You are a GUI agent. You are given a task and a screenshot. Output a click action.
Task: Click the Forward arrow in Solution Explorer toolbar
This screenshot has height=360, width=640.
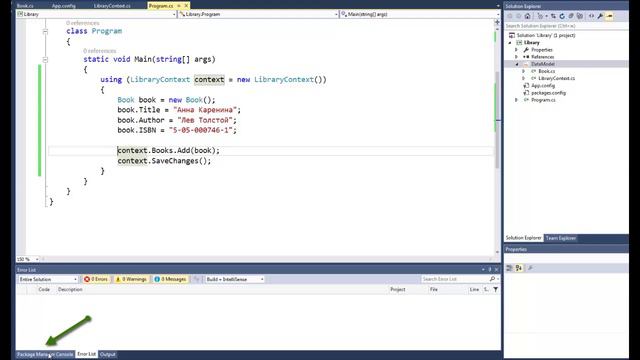[518, 16]
